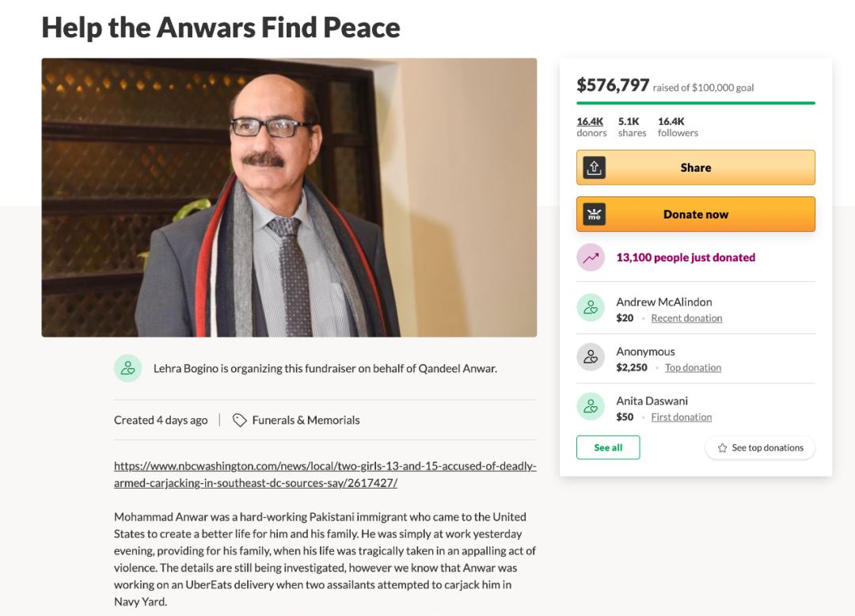Click organizer Lehra Bogino's avatar icon
This screenshot has height=616, width=855.
click(128, 368)
